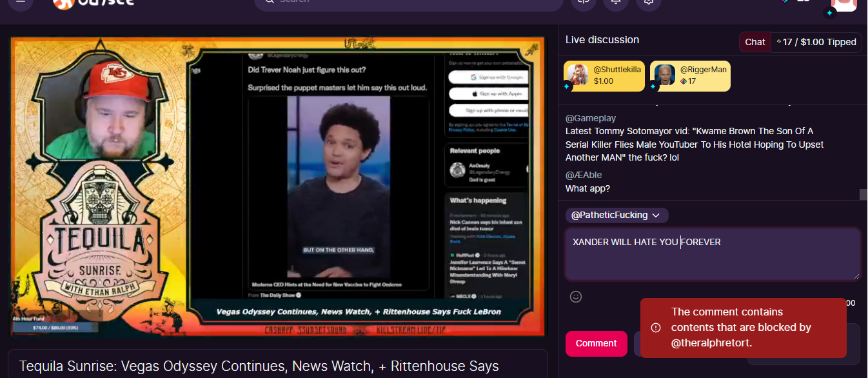
Task: Focus the header Search field
Action: coord(409,3)
